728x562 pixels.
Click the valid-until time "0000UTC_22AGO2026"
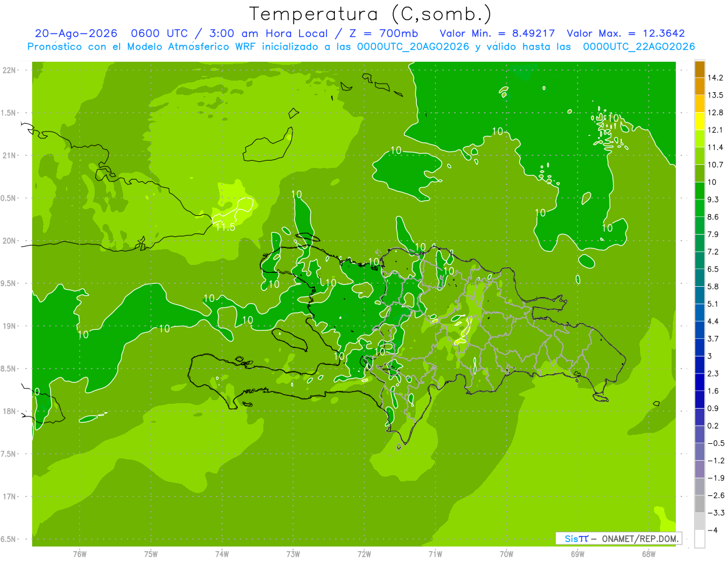point(639,47)
